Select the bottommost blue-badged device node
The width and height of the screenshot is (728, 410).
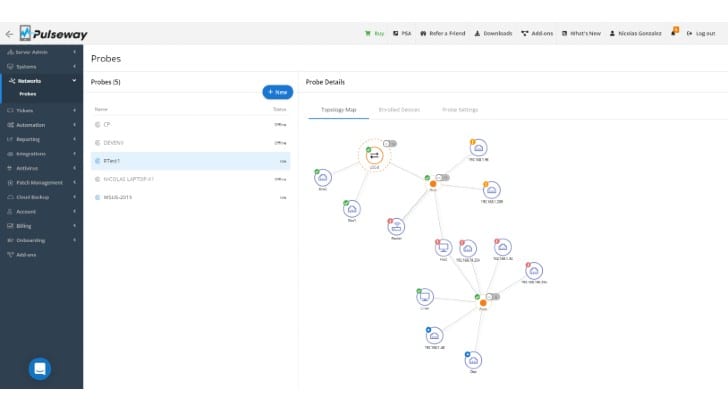click(x=473, y=360)
